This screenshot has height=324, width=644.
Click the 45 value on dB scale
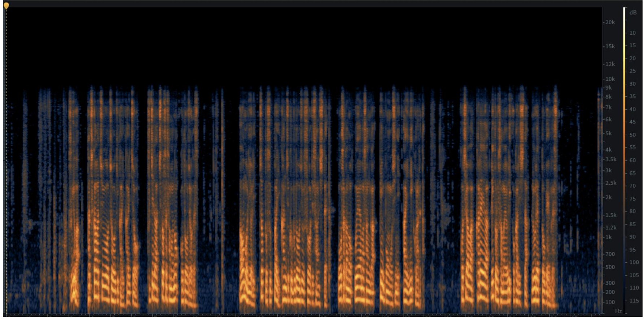(633, 122)
